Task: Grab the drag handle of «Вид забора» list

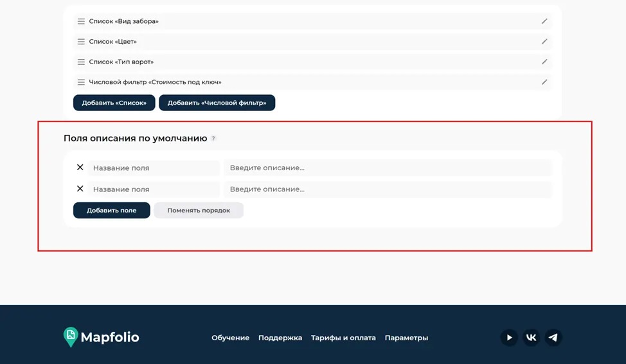Action: [x=81, y=22]
